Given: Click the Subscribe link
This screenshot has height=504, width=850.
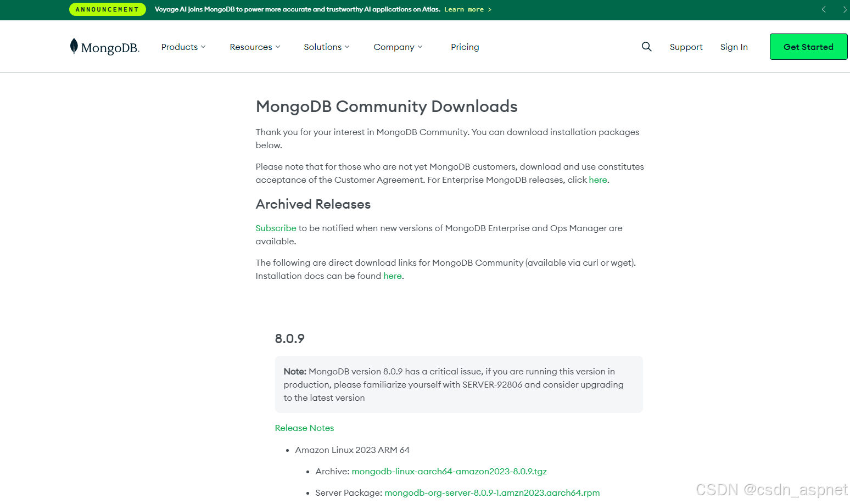Looking at the screenshot, I should [276, 228].
